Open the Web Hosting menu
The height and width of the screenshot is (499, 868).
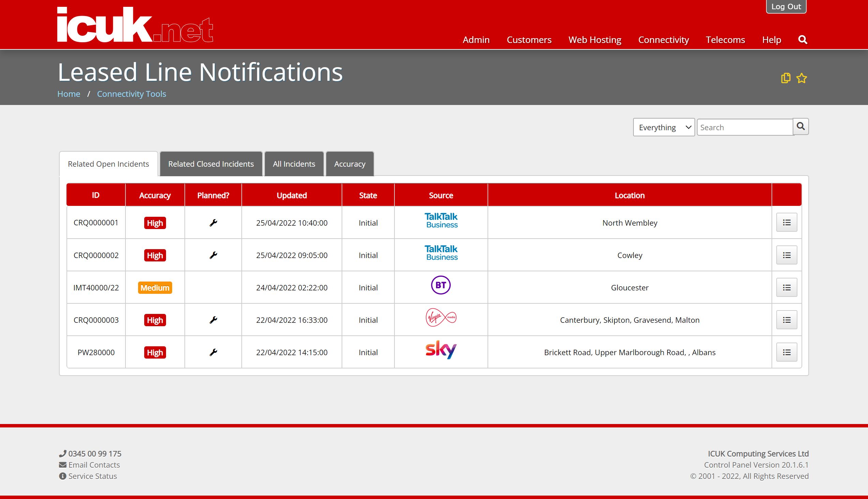coord(595,40)
